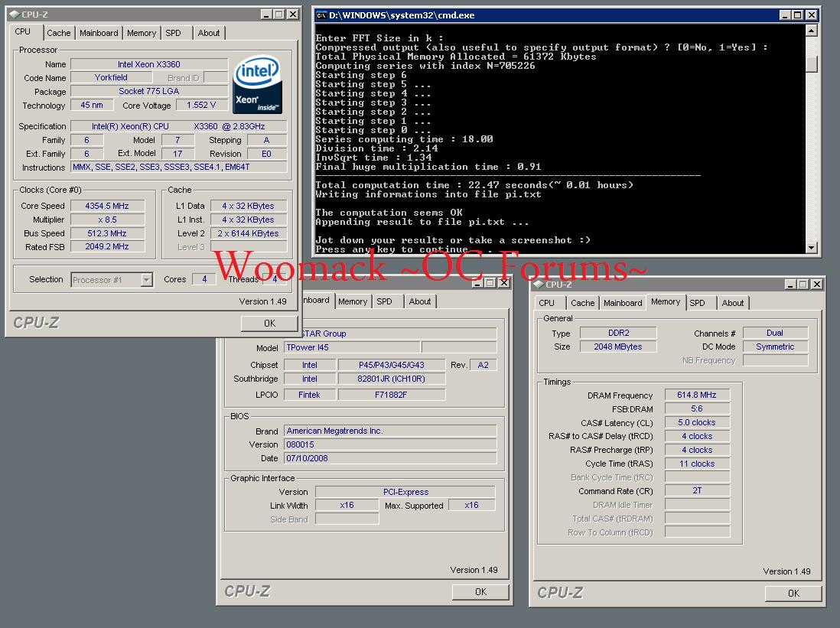Viewport: 840px width, 628px height.
Task: Click the FSB:DRAM ratio value 5:6
Action: 697,408
